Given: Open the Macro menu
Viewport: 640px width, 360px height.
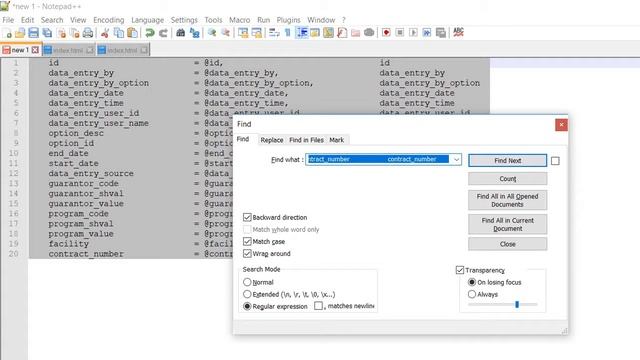Looking at the screenshot, I should 240,20.
